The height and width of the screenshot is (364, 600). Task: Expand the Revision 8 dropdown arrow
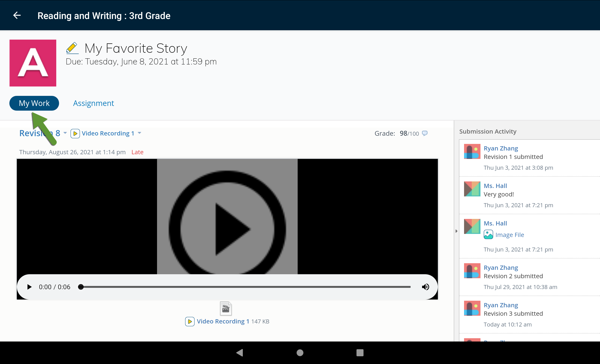[x=65, y=133]
